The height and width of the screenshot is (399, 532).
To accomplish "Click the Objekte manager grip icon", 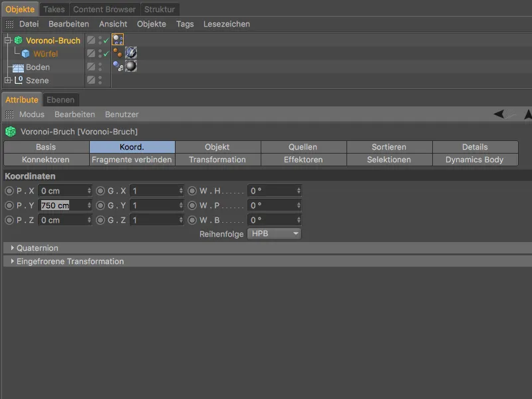I will 9,24.
